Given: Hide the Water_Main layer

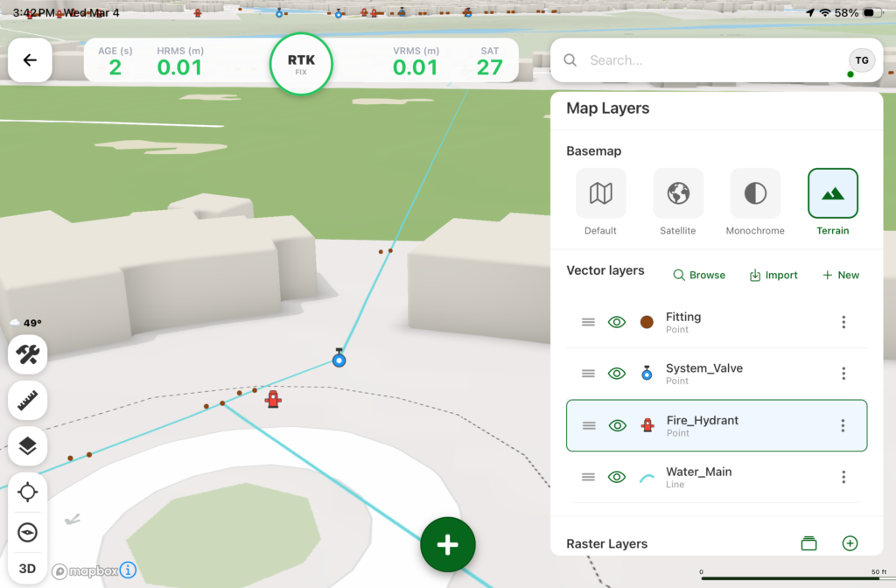Looking at the screenshot, I should [617, 477].
